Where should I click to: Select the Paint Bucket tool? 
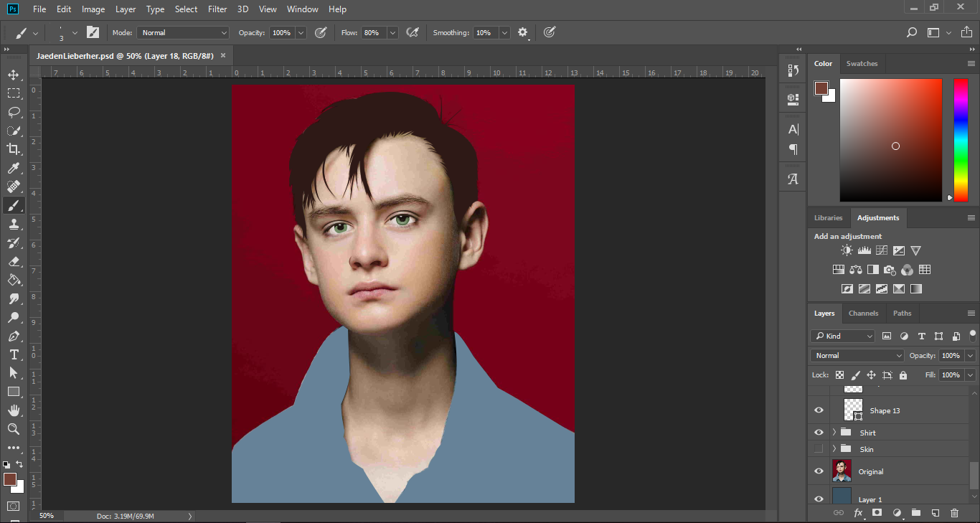[x=14, y=280]
